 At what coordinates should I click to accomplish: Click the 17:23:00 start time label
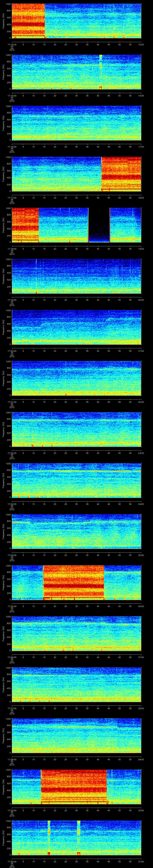tap(12, 504)
